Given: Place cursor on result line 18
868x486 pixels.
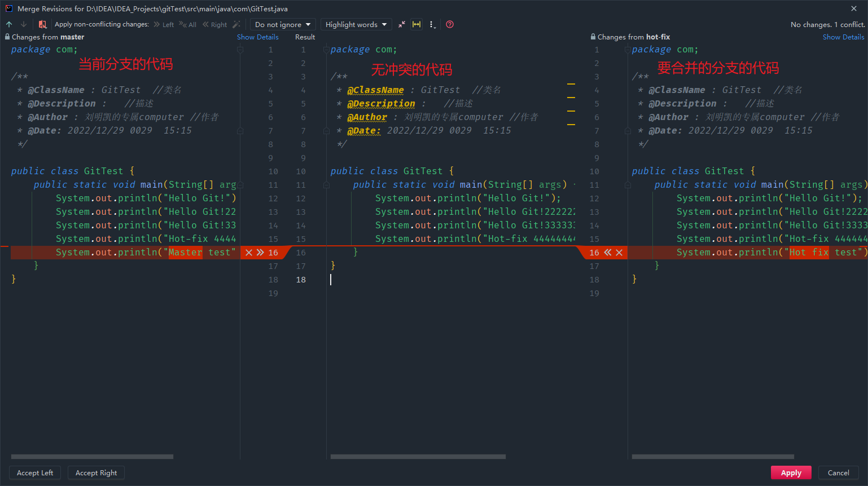Looking at the screenshot, I should [x=451, y=280].
